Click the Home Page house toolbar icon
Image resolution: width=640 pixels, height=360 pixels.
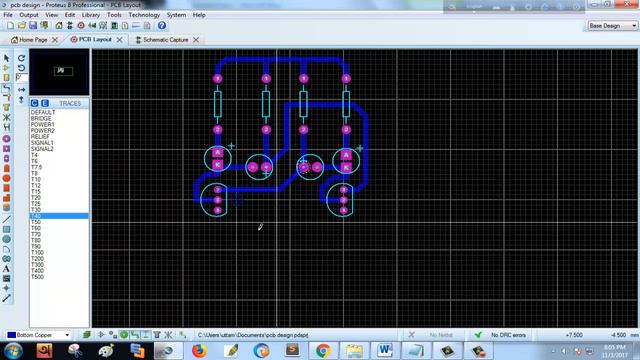(59, 26)
